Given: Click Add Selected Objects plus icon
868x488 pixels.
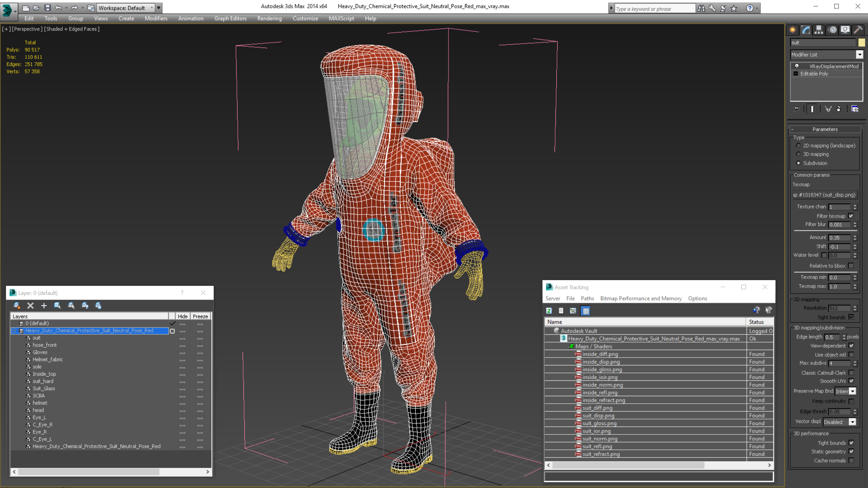Looking at the screenshot, I should point(44,305).
